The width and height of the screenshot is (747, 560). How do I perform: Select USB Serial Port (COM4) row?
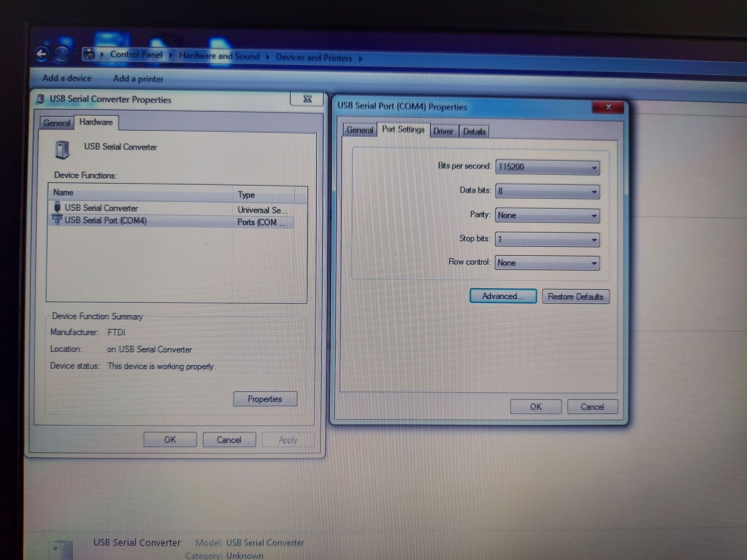pos(106,221)
